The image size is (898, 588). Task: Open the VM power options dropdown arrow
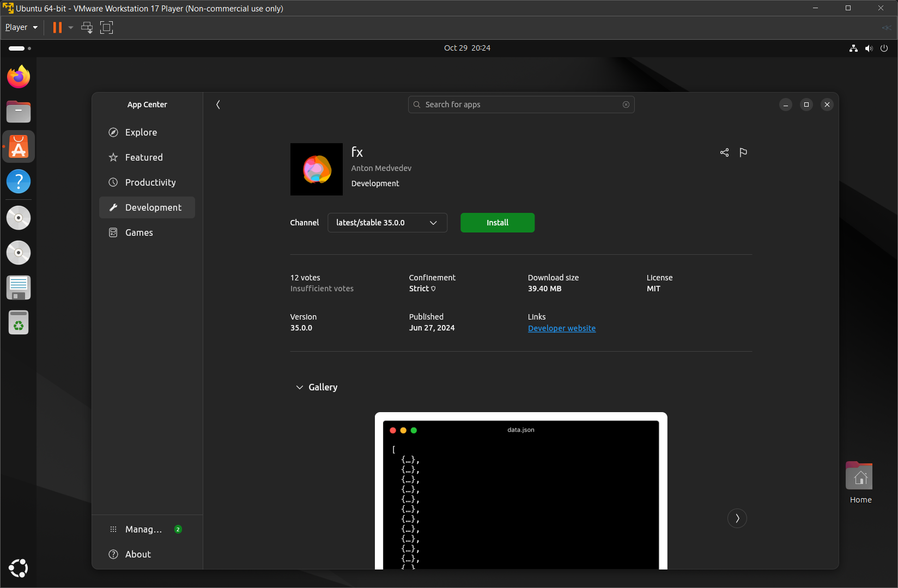[x=71, y=27]
